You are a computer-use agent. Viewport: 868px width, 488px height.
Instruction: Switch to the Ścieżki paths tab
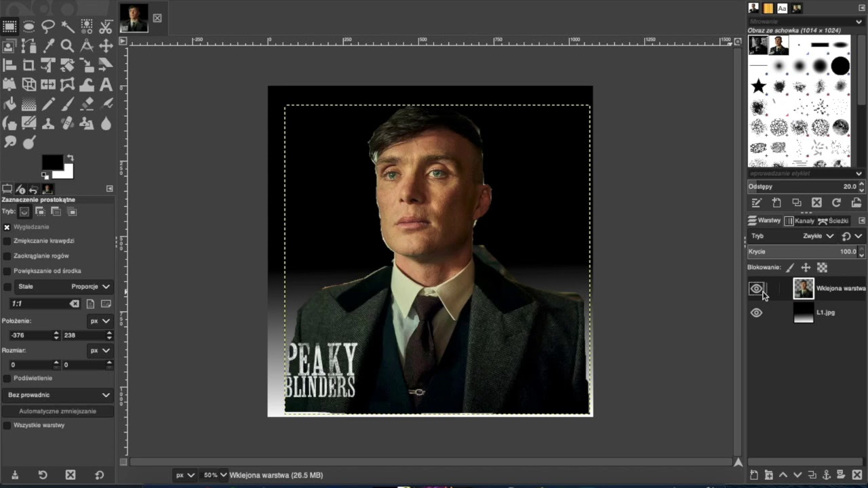tap(833, 221)
